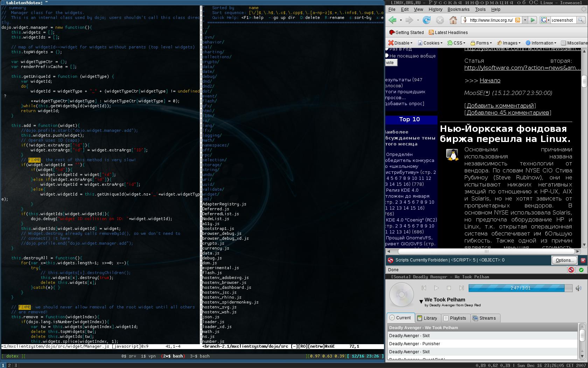Switch to the Current tab in Sonata
Viewport: 588px width, 368px height.
coord(401,318)
